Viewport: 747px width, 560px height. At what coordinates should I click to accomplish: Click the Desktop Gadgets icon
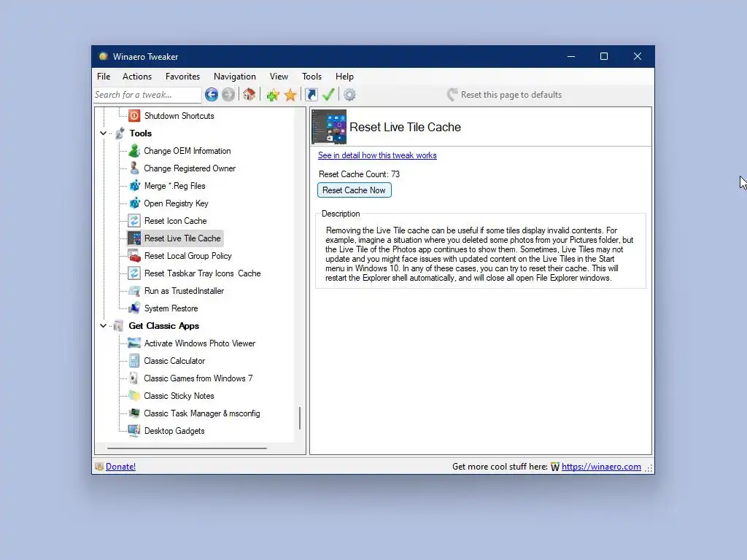[134, 430]
